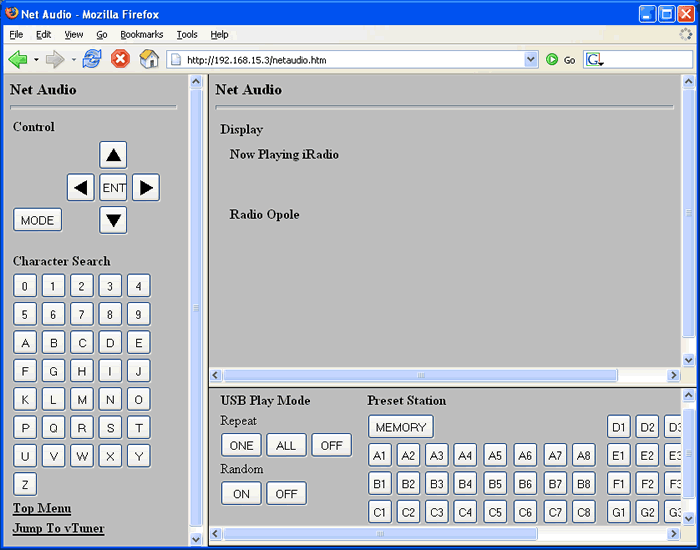Turn Random playback ON

pyautogui.click(x=241, y=493)
